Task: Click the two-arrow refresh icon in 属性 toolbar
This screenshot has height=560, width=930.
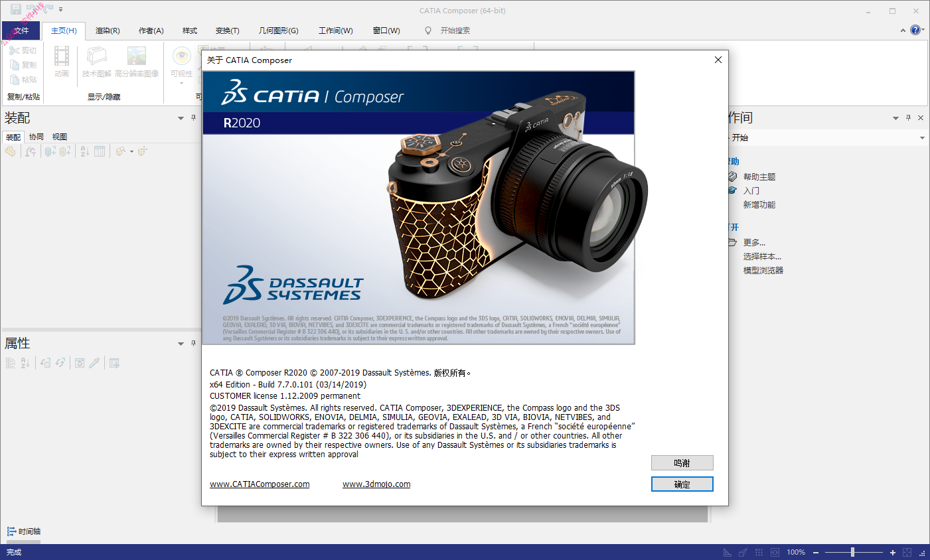Action: pyautogui.click(x=60, y=363)
